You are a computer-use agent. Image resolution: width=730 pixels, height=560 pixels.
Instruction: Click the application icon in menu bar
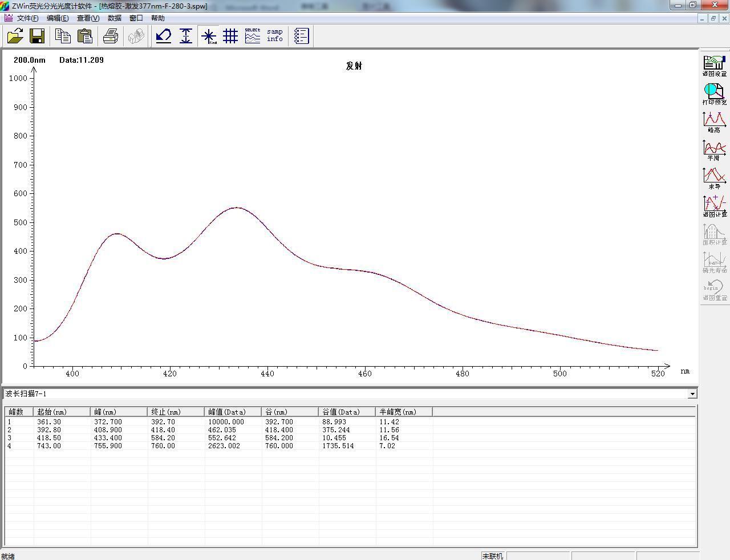click(x=8, y=18)
